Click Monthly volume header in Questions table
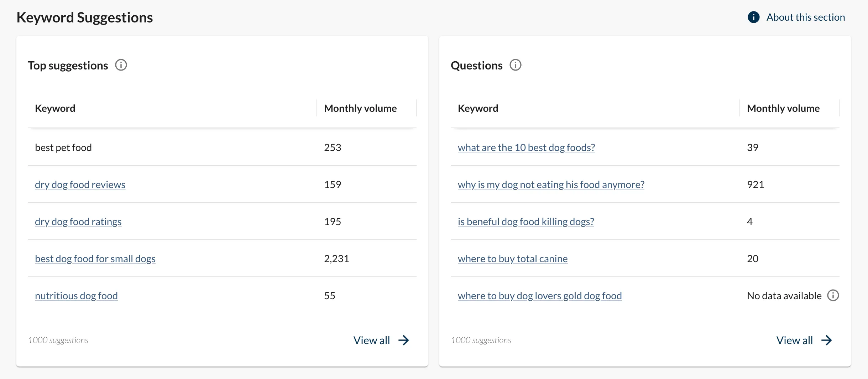Screen dimensions: 868x379 tap(783, 108)
